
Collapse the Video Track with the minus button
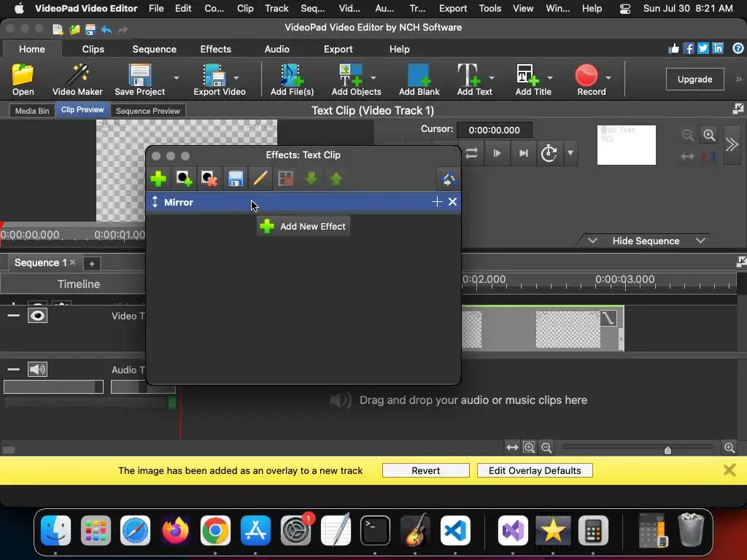13,316
